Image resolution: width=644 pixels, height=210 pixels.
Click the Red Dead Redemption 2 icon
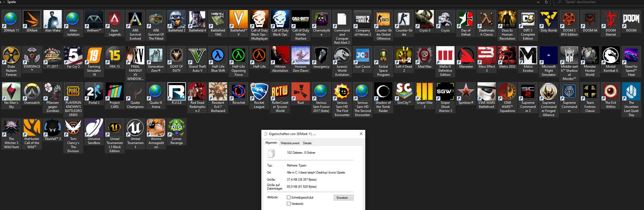[197, 98]
